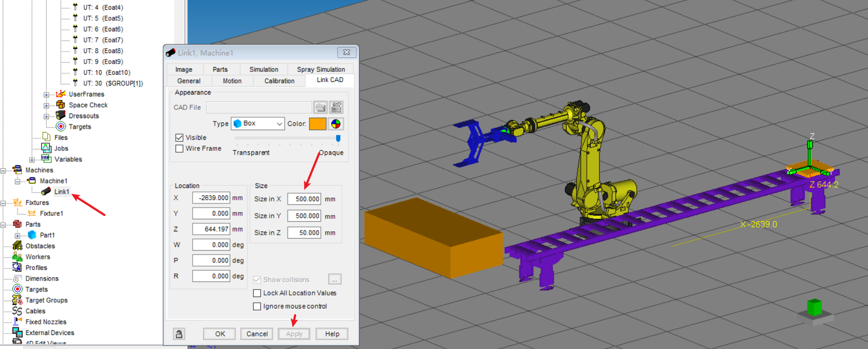Expand the Part1 tree node

click(17, 235)
